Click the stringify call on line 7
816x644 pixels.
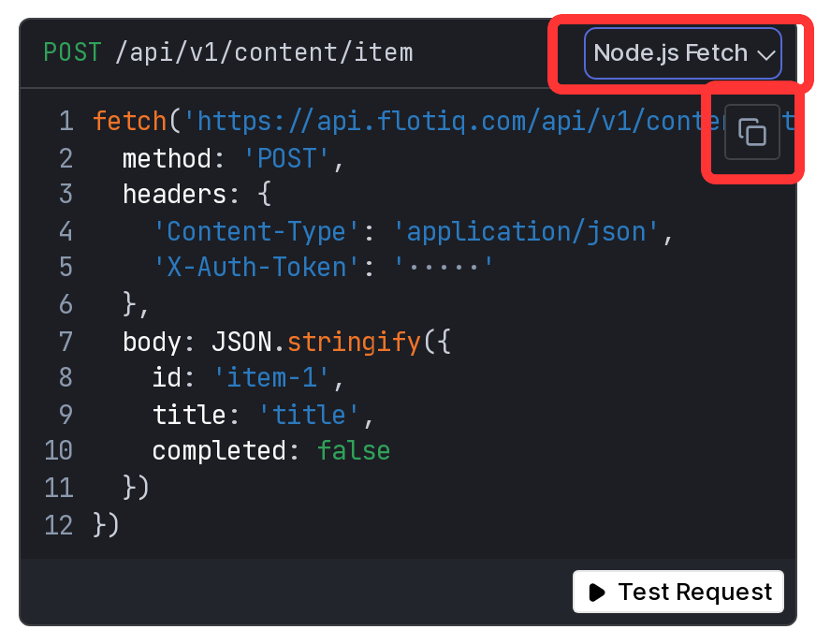click(x=354, y=342)
